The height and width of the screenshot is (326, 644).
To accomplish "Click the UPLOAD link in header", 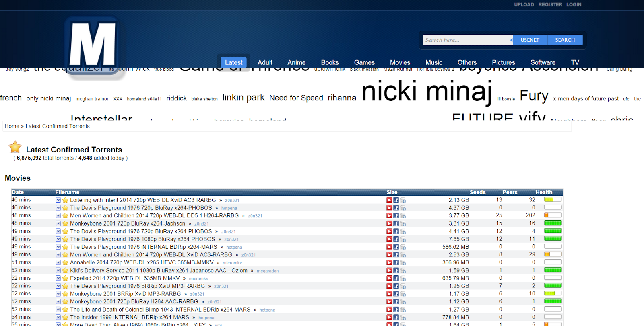I will pyautogui.click(x=524, y=5).
